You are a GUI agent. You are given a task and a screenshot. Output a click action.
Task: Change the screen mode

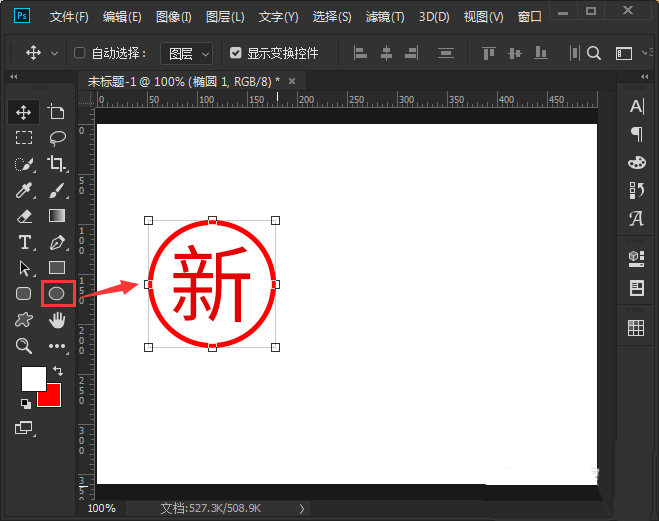(24, 428)
